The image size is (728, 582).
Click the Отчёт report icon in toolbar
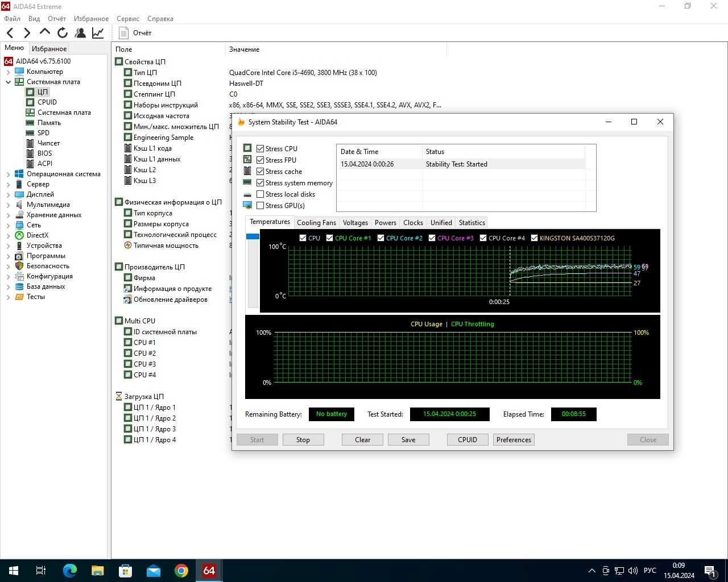[124, 33]
